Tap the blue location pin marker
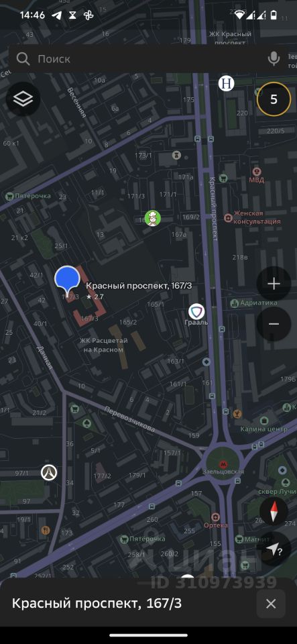This screenshot has width=297, height=644. (x=67, y=280)
